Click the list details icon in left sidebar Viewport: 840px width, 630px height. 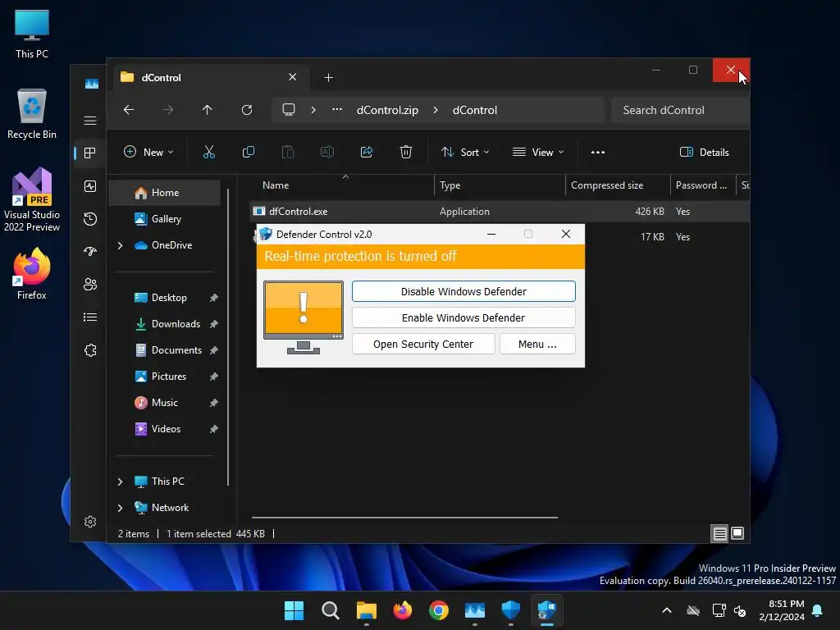pos(90,317)
